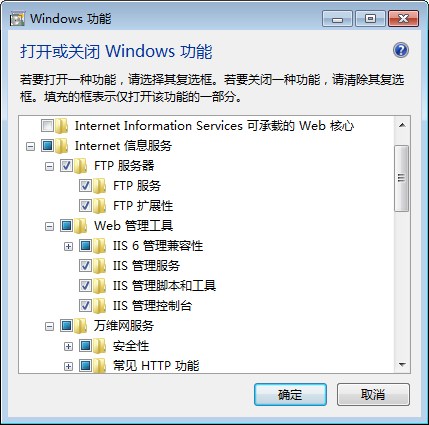
Task: Uncheck the FTP 服务 checkbox
Action: (85, 186)
